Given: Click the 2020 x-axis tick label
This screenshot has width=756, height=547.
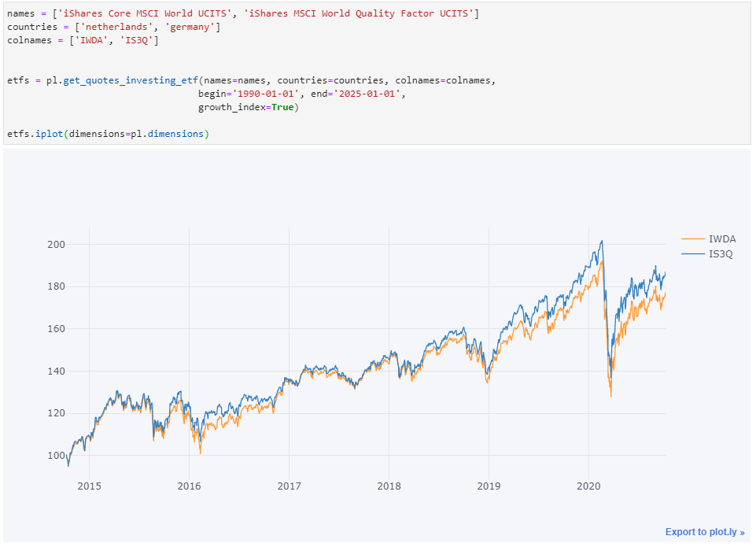Looking at the screenshot, I should [x=589, y=485].
